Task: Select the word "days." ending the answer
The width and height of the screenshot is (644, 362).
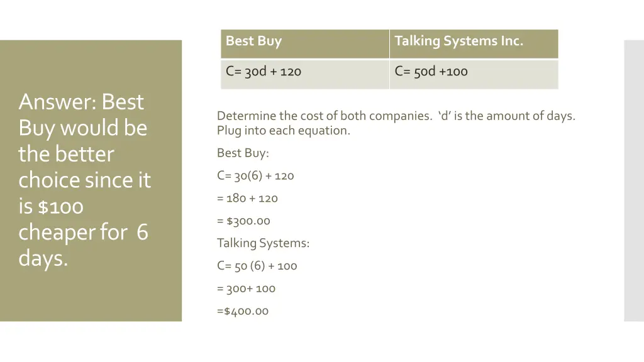Action: [43, 258]
